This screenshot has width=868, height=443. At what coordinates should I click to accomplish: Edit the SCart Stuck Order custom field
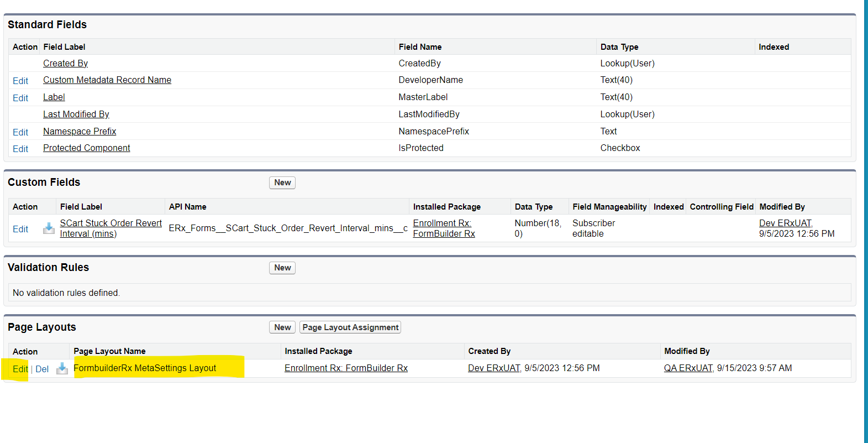[x=20, y=229]
